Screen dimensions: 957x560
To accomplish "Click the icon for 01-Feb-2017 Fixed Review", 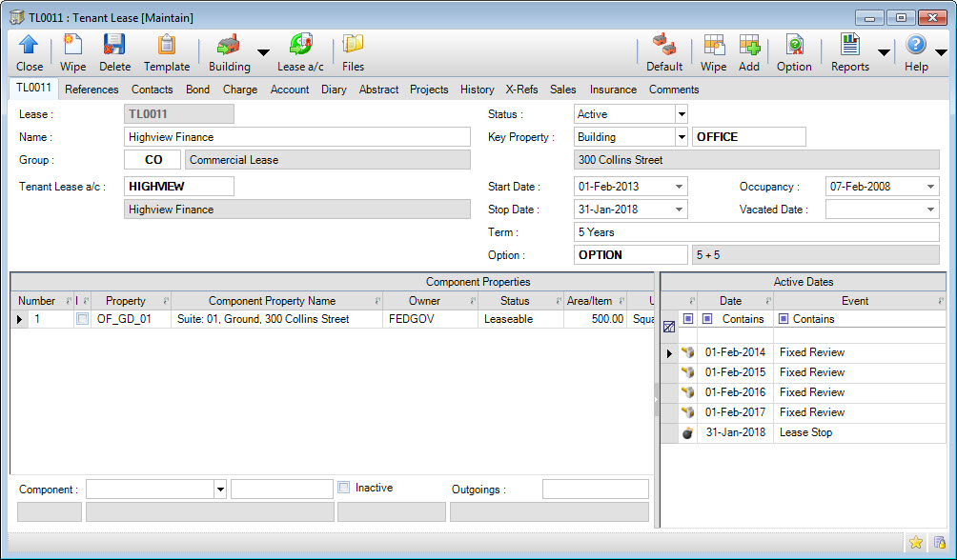I will 688,412.
